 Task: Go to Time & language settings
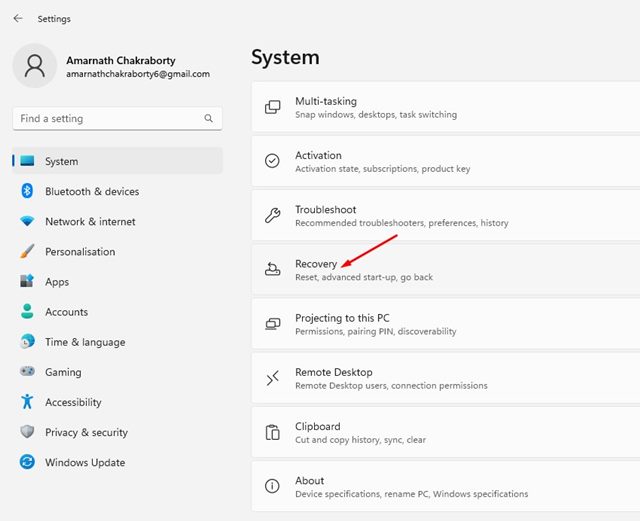(85, 342)
